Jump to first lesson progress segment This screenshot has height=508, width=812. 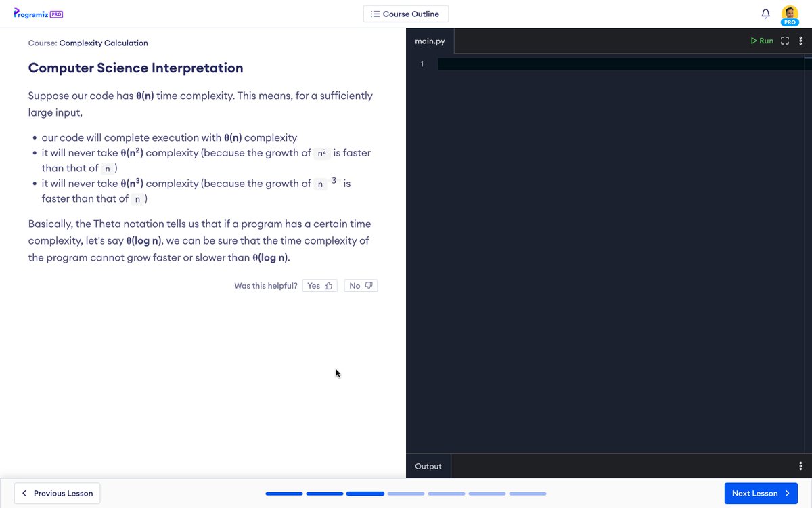(x=284, y=494)
